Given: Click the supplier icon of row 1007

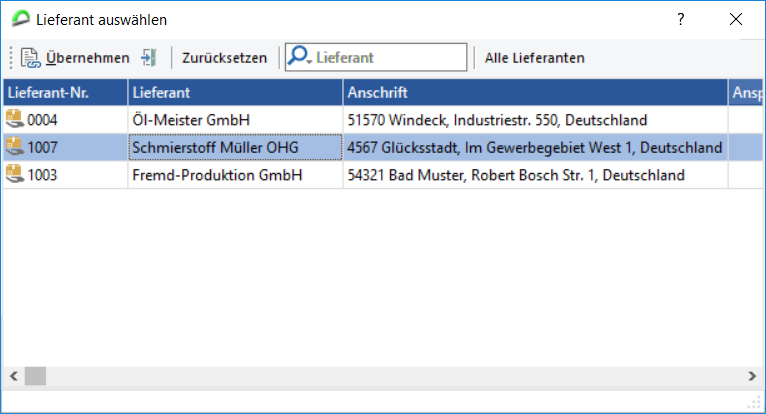Looking at the screenshot, I should coord(15,147).
